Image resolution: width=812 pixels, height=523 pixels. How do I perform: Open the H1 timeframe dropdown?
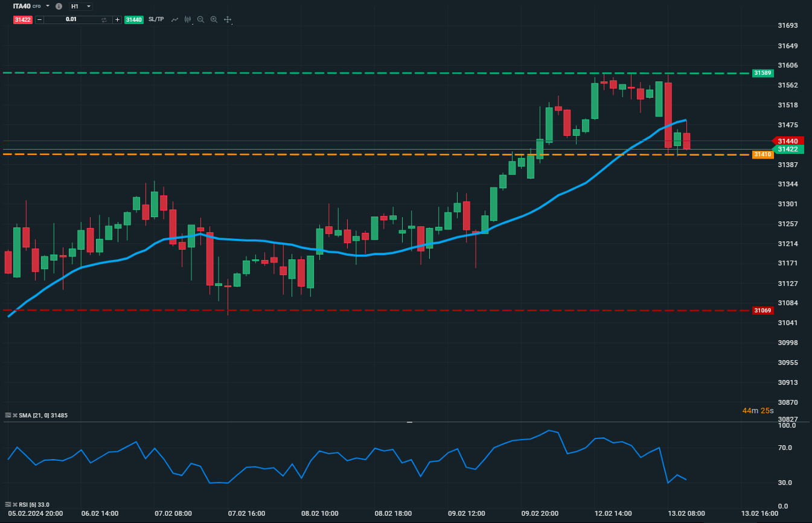pos(81,7)
